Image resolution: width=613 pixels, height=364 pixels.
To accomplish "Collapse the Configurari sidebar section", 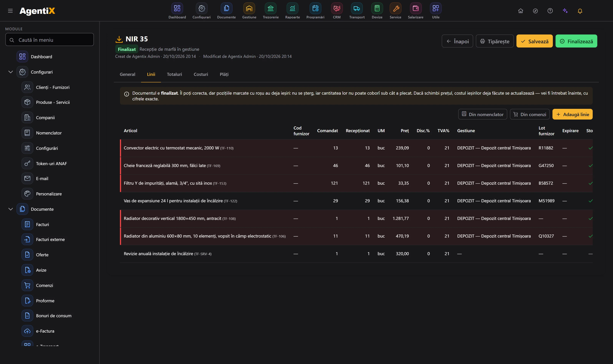I will 11,72.
